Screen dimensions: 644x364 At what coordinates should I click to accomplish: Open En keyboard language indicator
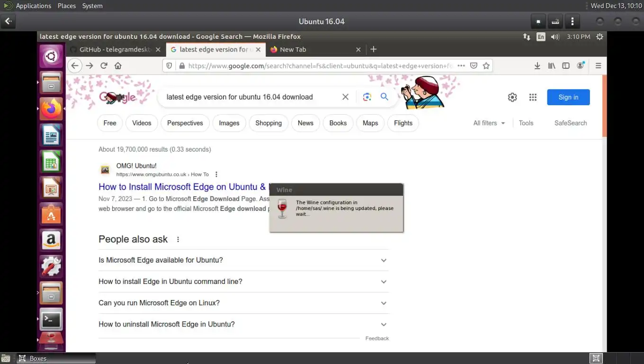coord(541,36)
